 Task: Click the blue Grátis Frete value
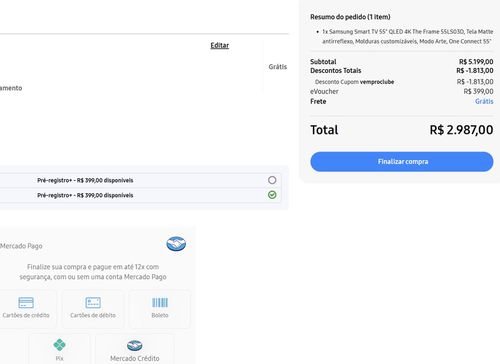tap(484, 101)
